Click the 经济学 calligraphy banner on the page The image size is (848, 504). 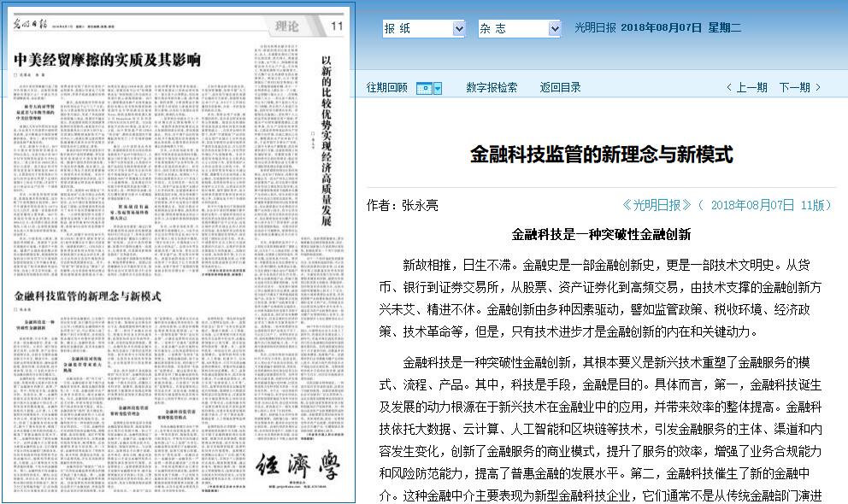[x=299, y=466]
